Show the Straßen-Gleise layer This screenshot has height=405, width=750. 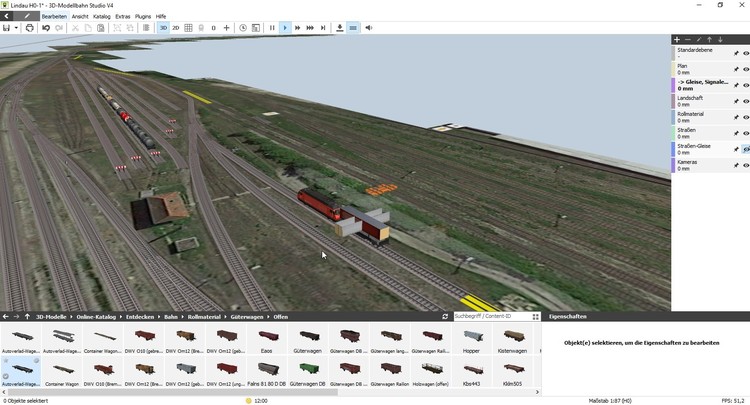point(746,149)
